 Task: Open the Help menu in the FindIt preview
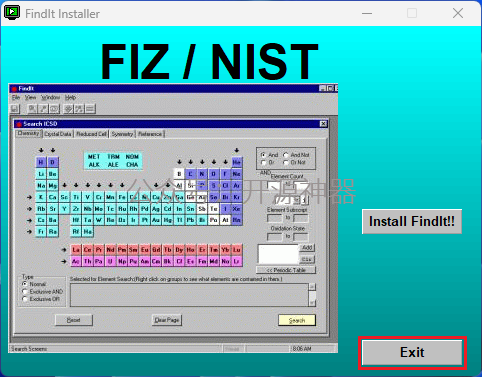pyautogui.click(x=70, y=97)
